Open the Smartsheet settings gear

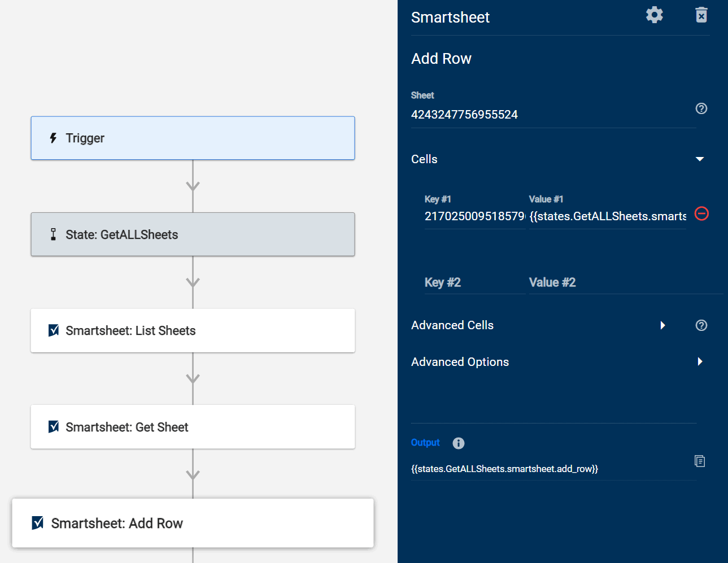(x=654, y=15)
